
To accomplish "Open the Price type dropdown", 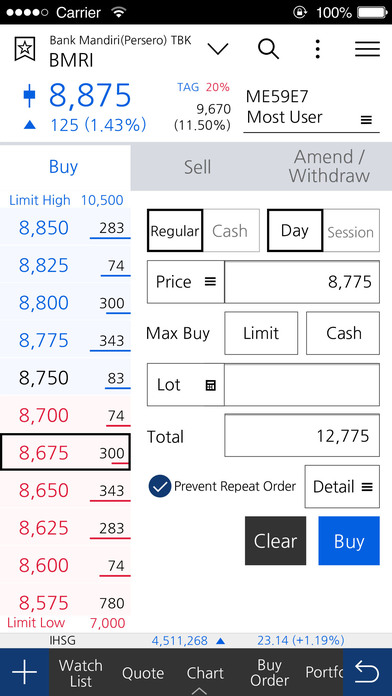I will (186, 282).
